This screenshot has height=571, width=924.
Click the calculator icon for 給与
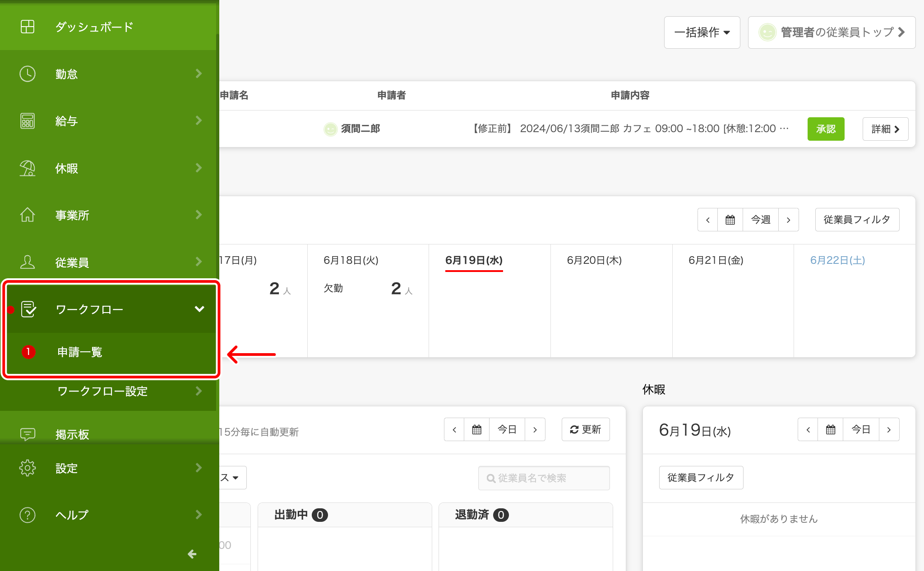tap(28, 121)
